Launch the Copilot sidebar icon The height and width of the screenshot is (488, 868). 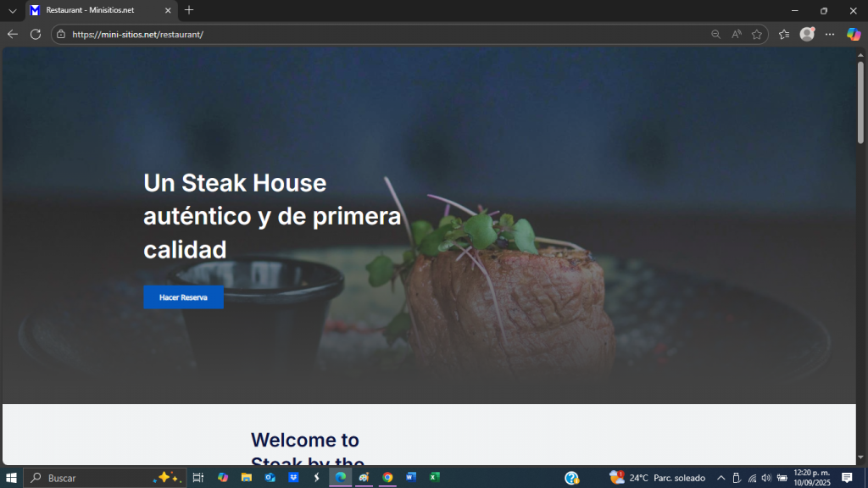854,34
